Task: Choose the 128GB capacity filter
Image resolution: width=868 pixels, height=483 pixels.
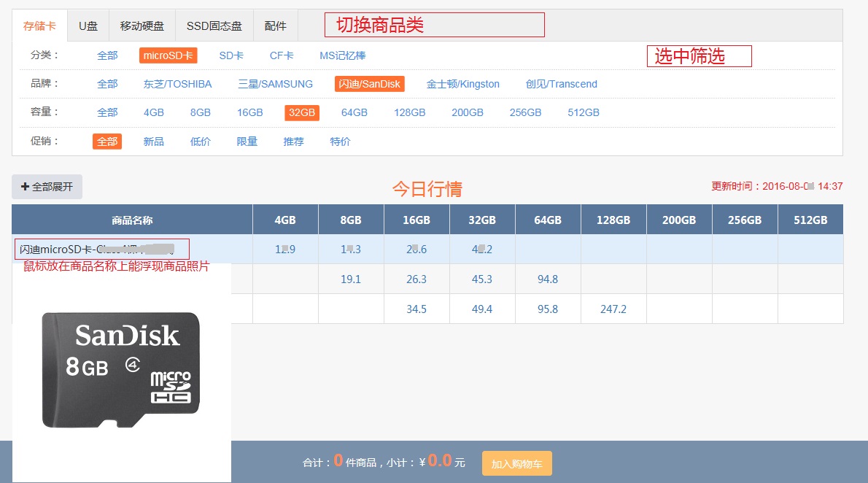Action: pos(410,112)
